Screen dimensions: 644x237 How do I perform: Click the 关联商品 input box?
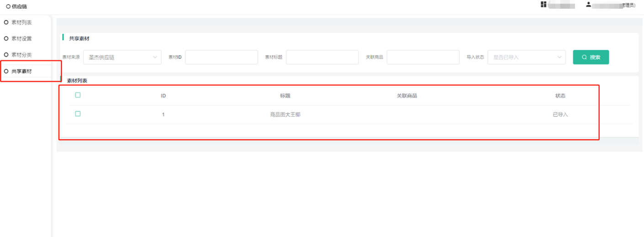pyautogui.click(x=423, y=57)
